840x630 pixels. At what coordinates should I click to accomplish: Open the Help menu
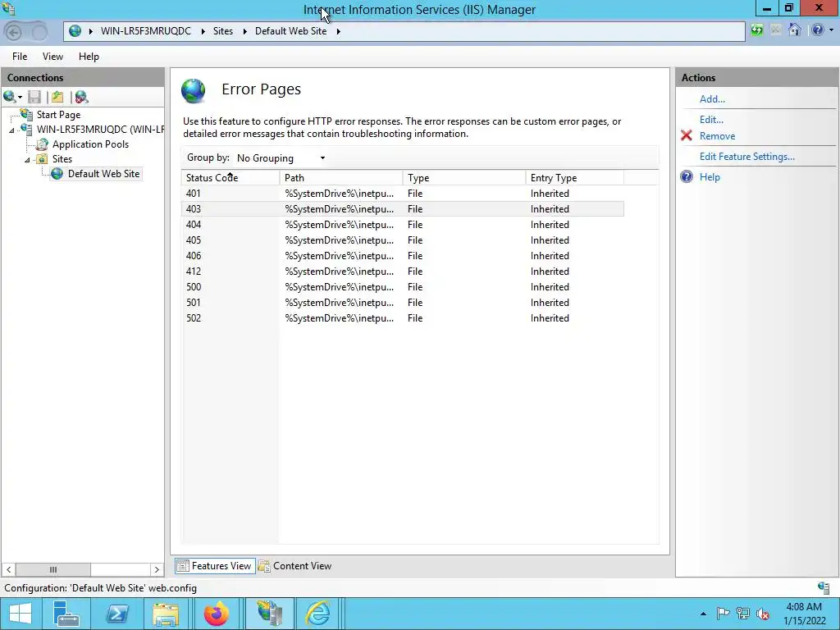89,57
